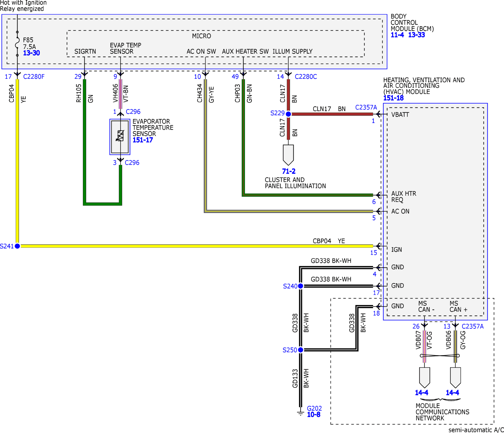The height and width of the screenshot is (433, 504).
Task: Click the ILLUM SUPPLY label
Action: pos(292,51)
